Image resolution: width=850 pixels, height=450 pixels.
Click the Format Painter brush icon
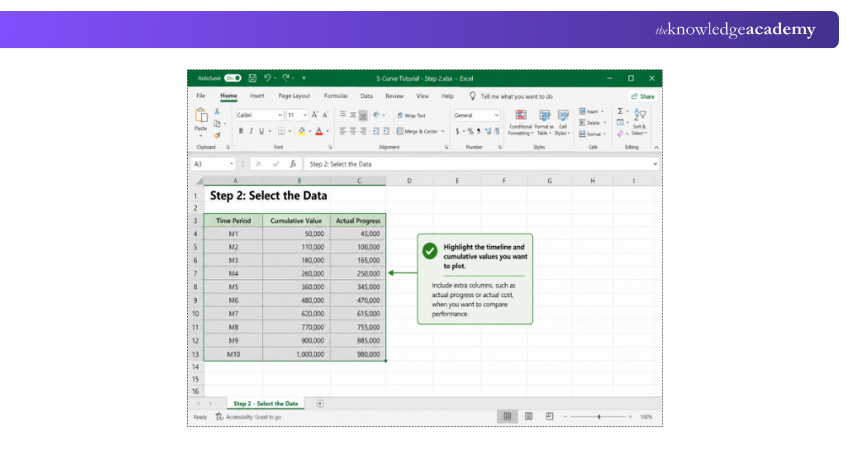(x=217, y=135)
